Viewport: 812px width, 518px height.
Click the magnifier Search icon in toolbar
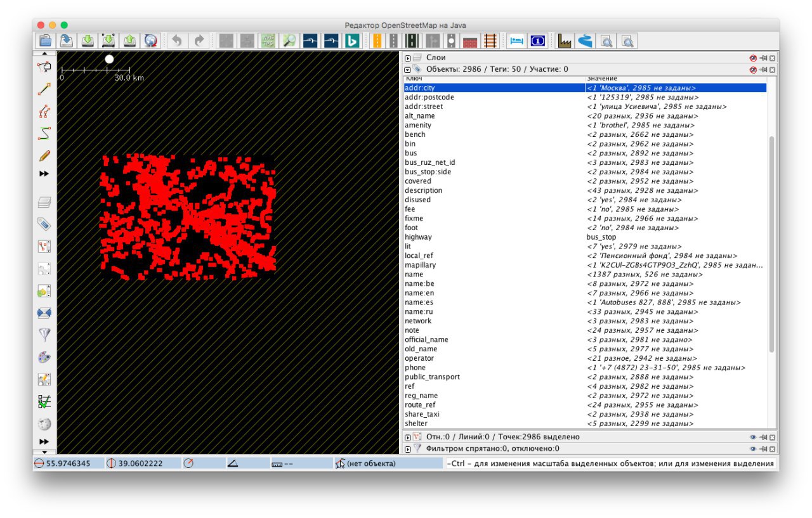click(289, 41)
